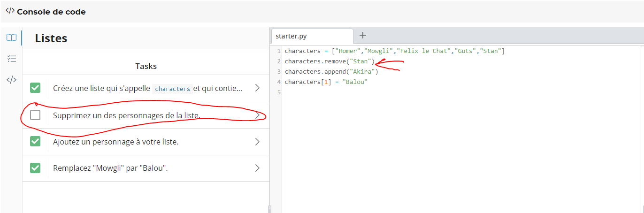Click the 'Listes' lesson title
The height and width of the screenshot is (213, 644).
[x=51, y=38]
